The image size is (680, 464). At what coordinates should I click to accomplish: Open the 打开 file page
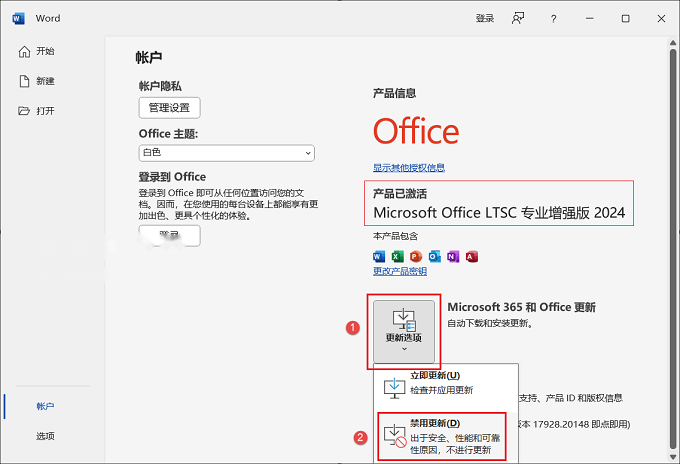pos(36,111)
